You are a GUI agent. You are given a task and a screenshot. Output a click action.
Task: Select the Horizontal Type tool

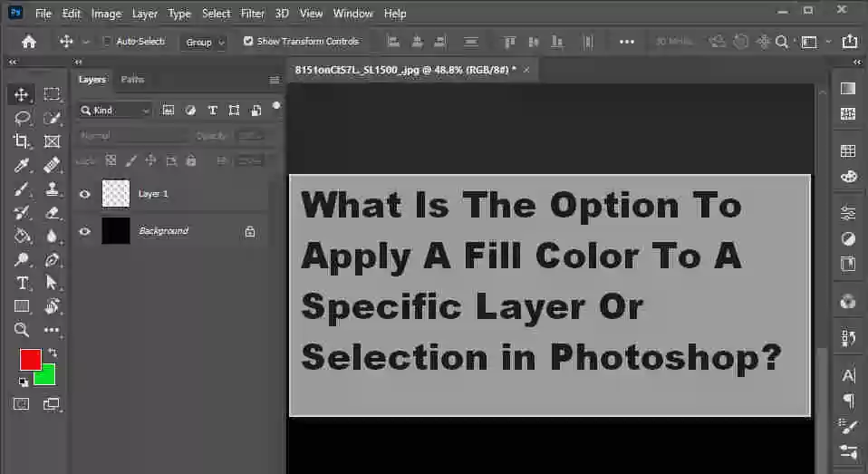point(22,283)
